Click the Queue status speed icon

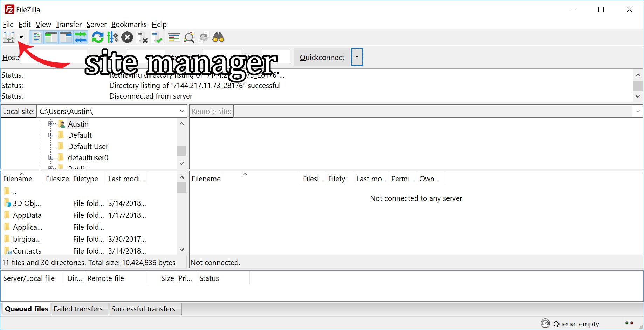(x=545, y=323)
